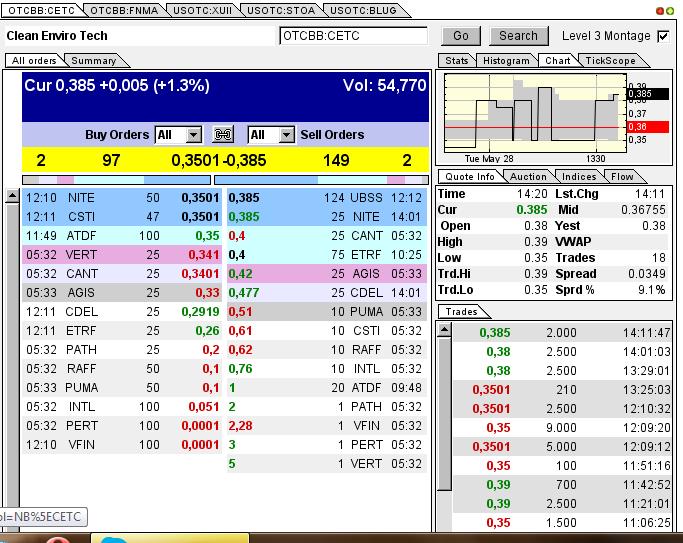Screen dimensions: 683x543
Task: Click the green status dot at top right
Action: tap(668, 10)
